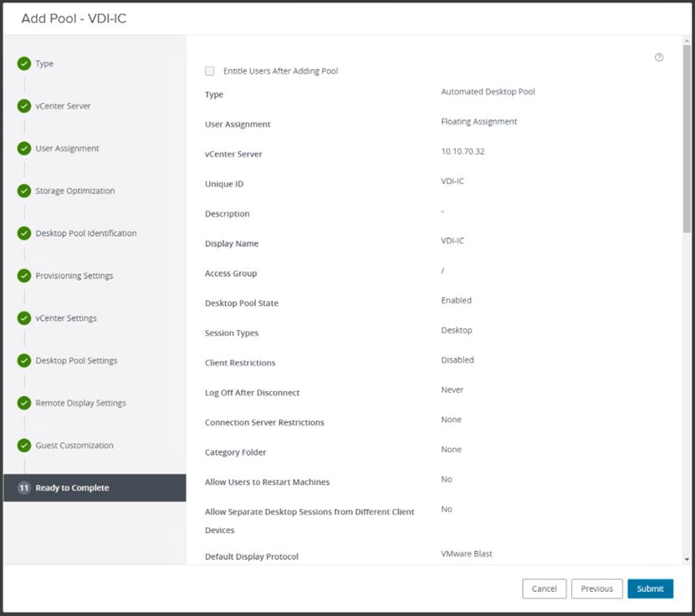Click the Storage Optimization checkmark icon
This screenshot has height=616, width=695.
tap(24, 191)
